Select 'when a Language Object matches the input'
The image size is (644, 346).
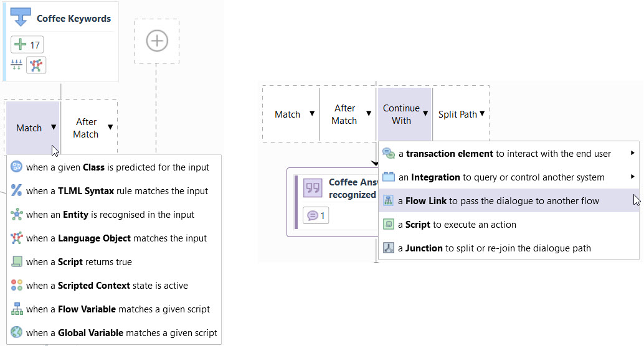click(x=116, y=238)
